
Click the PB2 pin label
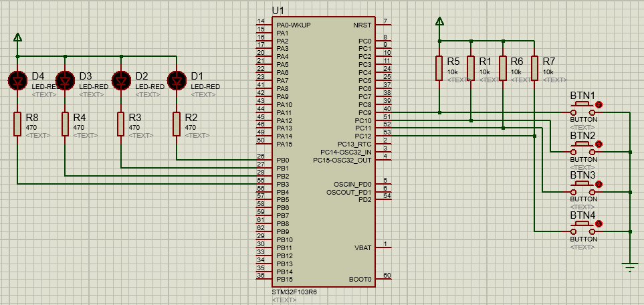(x=283, y=177)
